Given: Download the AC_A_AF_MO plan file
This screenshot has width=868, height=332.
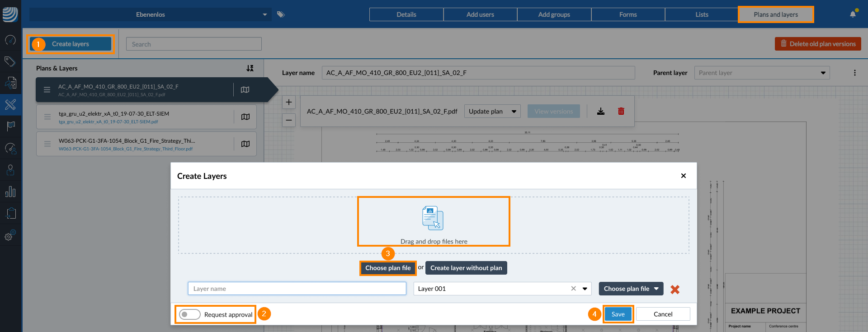Looking at the screenshot, I should coord(601,111).
